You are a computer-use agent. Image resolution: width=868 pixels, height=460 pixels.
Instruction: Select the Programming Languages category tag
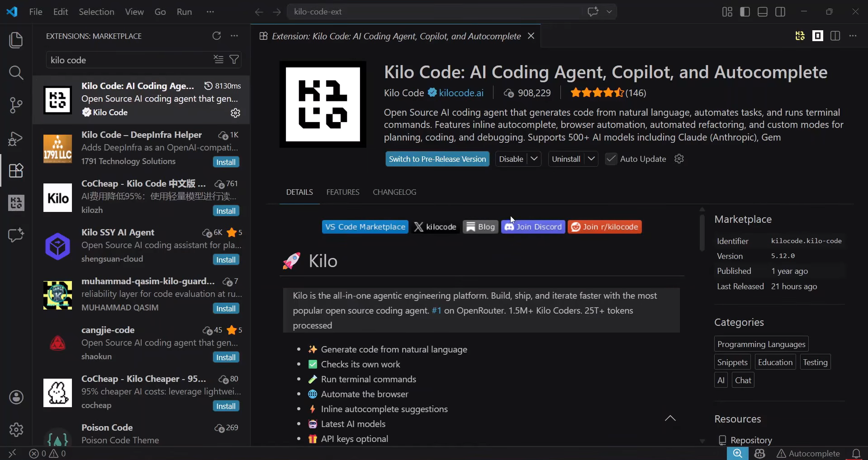pyautogui.click(x=761, y=344)
